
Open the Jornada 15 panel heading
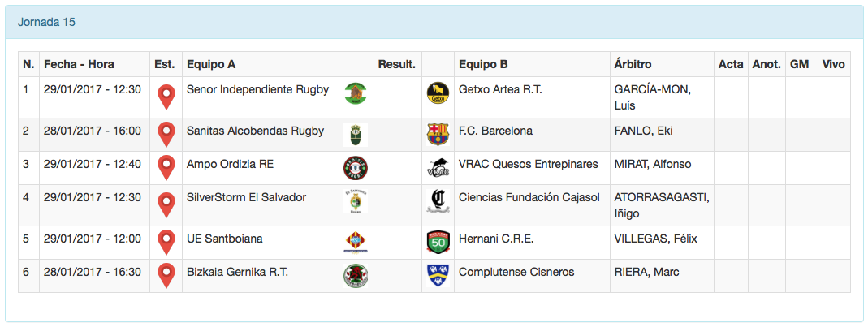click(46, 22)
